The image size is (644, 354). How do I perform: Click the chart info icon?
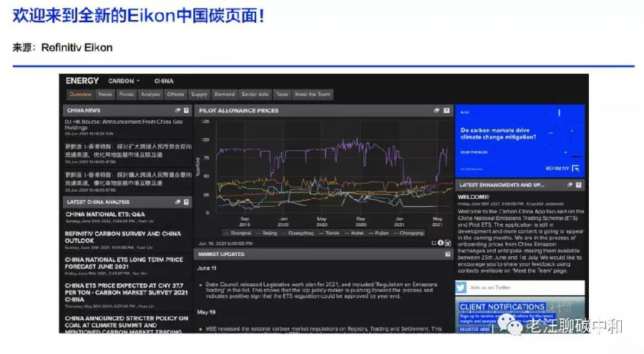coord(441,243)
